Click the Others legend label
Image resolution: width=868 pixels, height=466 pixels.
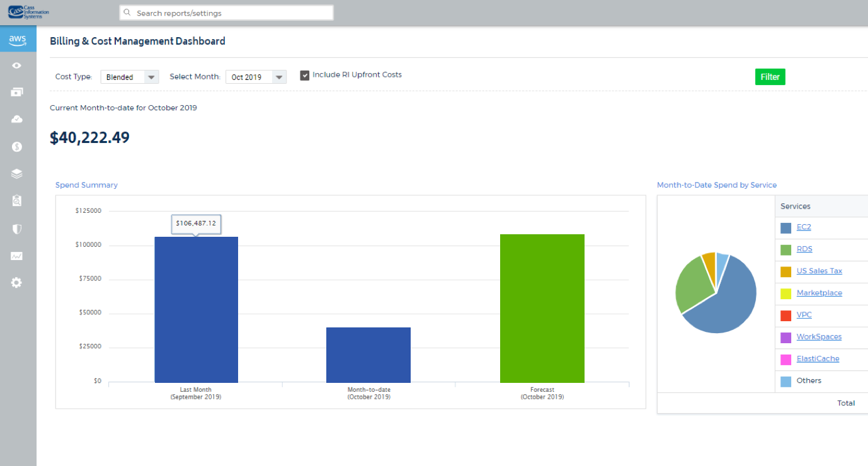point(809,380)
